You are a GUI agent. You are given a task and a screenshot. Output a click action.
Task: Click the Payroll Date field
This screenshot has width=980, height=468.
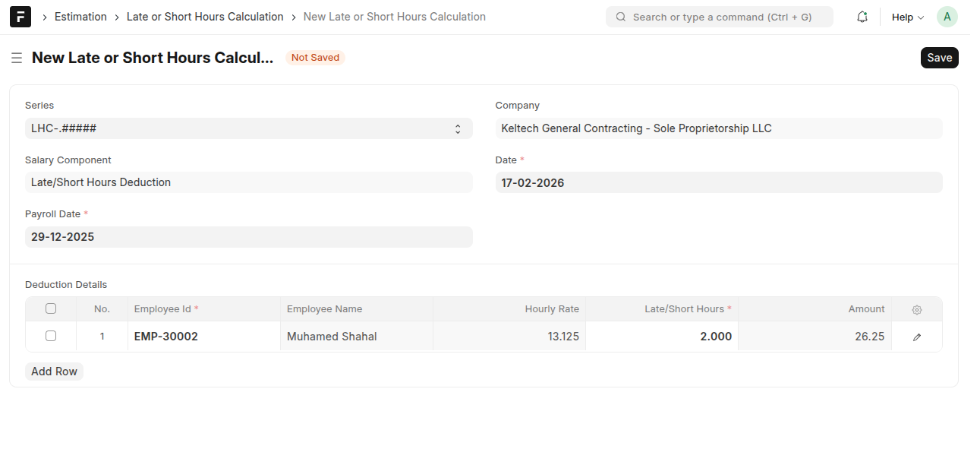pos(248,237)
